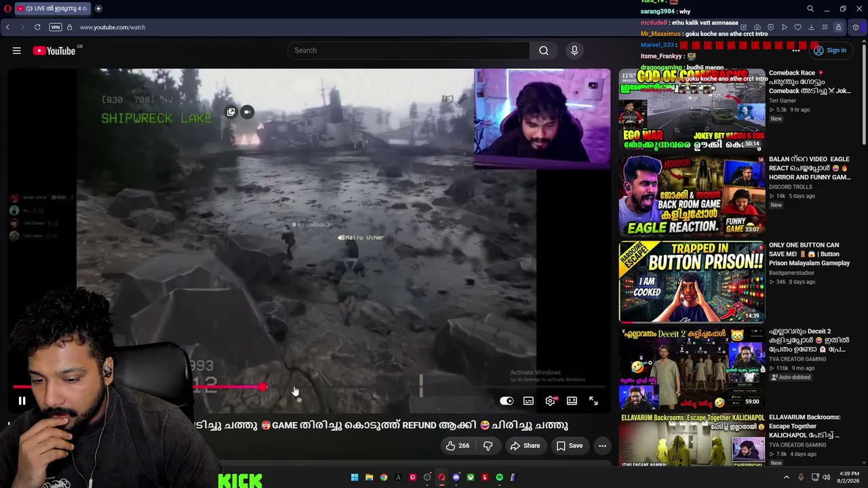Visit the Basilgamerstudios channel

click(791, 273)
